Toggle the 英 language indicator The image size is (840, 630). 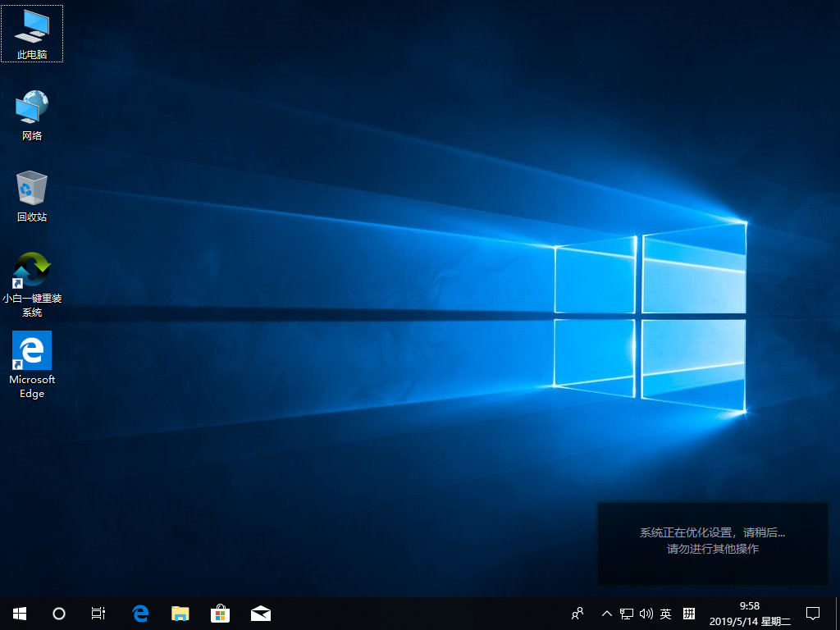click(666, 613)
